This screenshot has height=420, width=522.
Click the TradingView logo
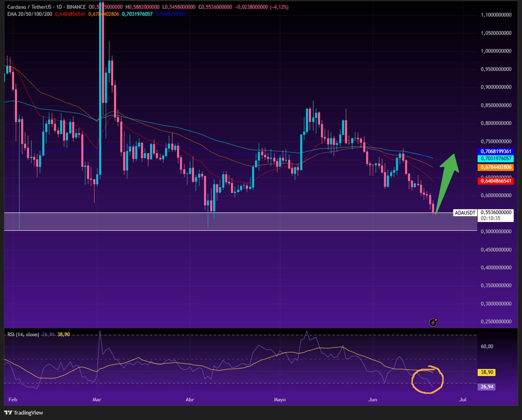tap(24, 413)
